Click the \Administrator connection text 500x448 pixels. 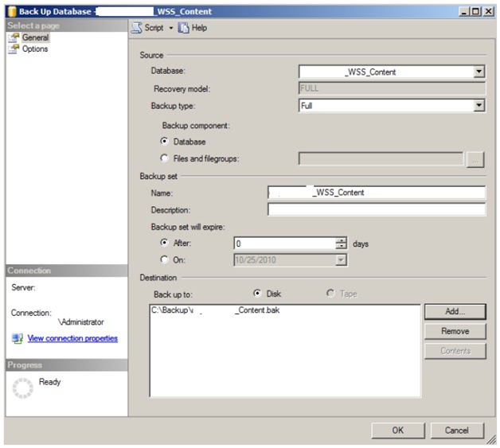click(x=81, y=322)
